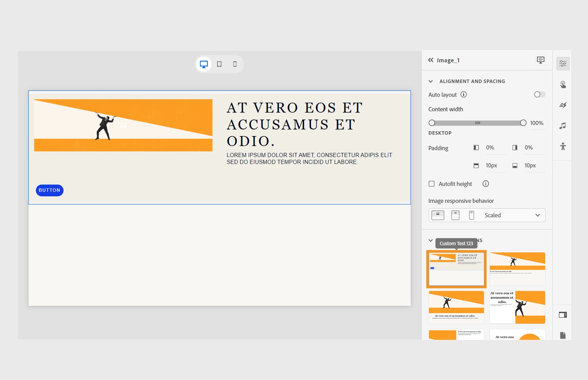Choose full-width image design thumbnail top right
Image resolution: width=588 pixels, height=380 pixels.
(x=517, y=269)
